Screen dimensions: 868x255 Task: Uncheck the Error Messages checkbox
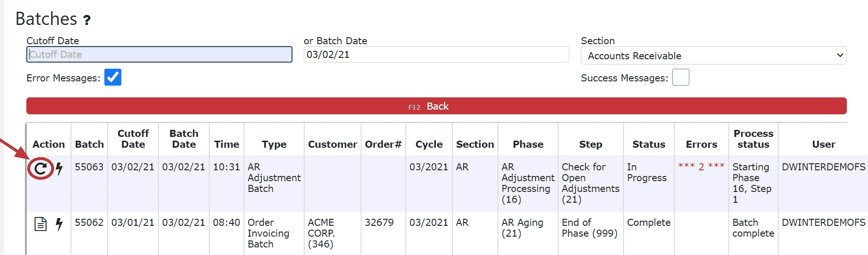[113, 77]
